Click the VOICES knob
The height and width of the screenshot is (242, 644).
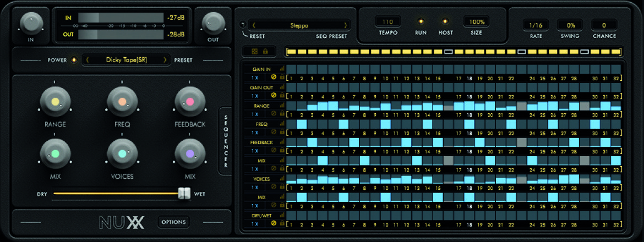[122, 154]
